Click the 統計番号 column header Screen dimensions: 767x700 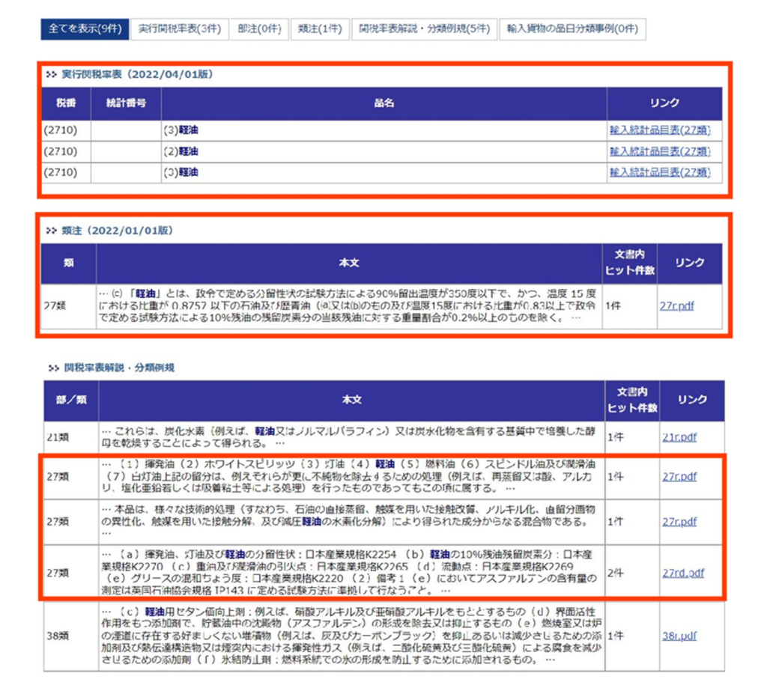(x=125, y=103)
